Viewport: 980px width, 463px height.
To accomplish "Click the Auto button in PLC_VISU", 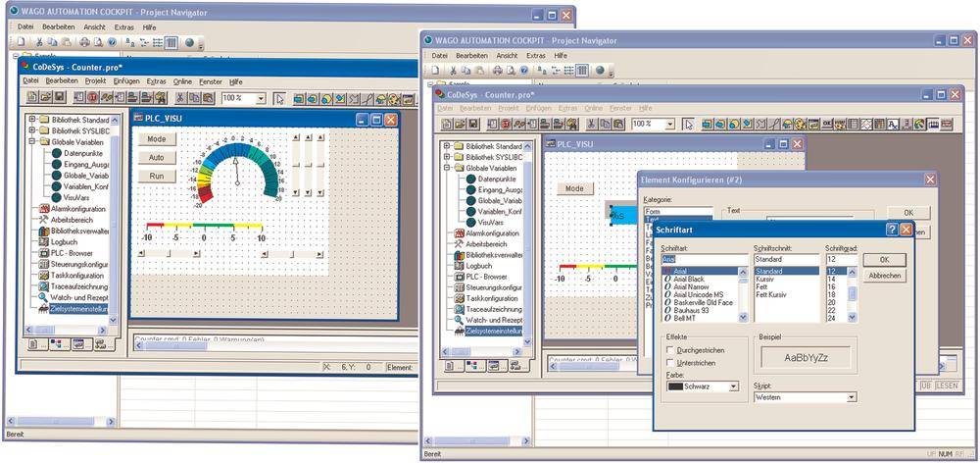I will (x=156, y=158).
